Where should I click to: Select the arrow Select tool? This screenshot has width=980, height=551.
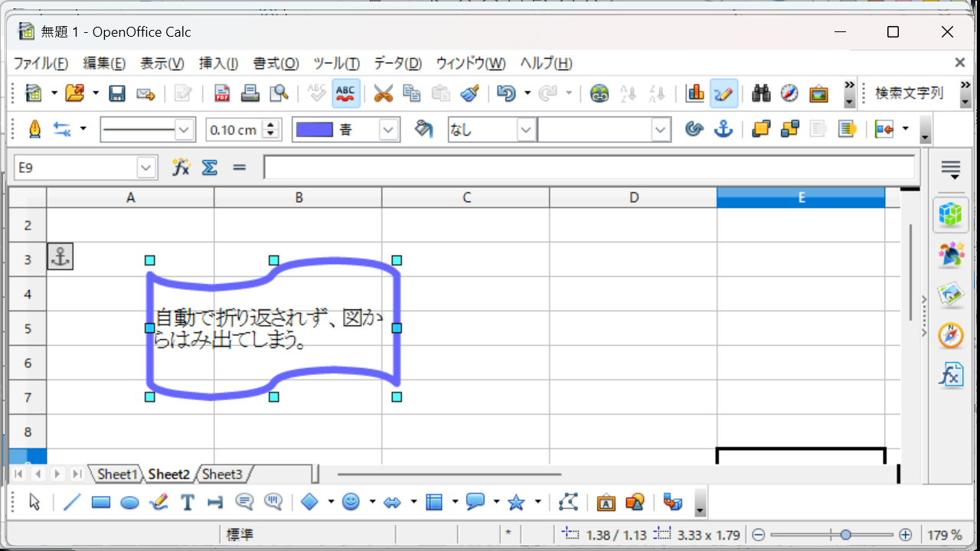point(34,502)
